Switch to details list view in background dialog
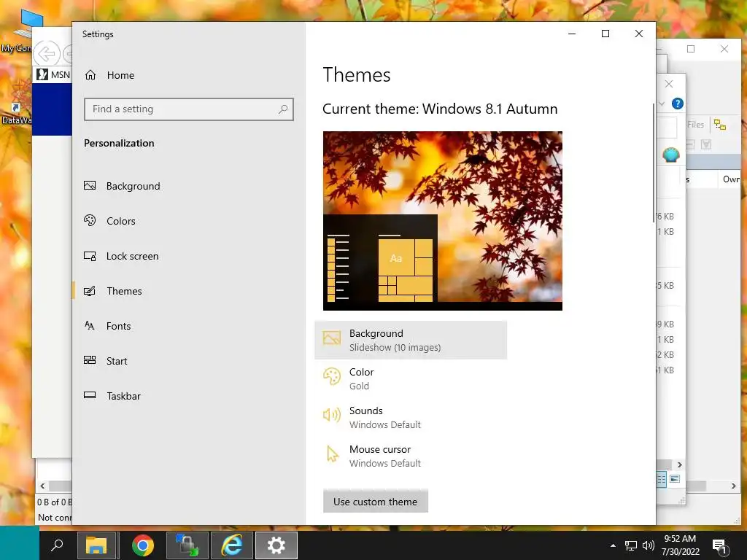This screenshot has width=747, height=560. point(661,479)
